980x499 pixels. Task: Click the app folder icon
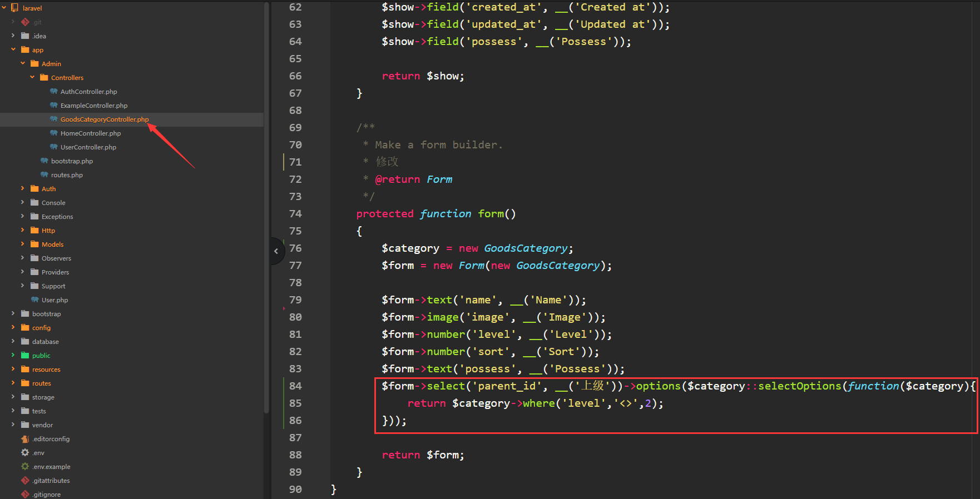coord(25,49)
